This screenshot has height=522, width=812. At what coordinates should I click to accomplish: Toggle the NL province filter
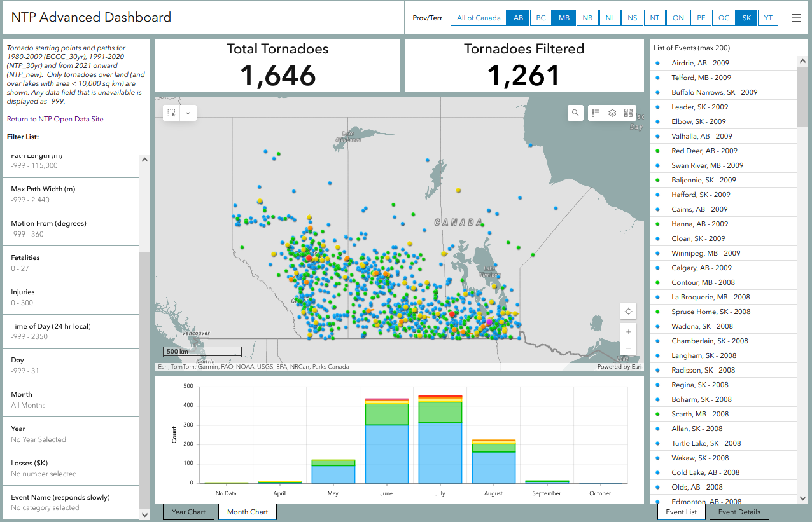(610, 18)
